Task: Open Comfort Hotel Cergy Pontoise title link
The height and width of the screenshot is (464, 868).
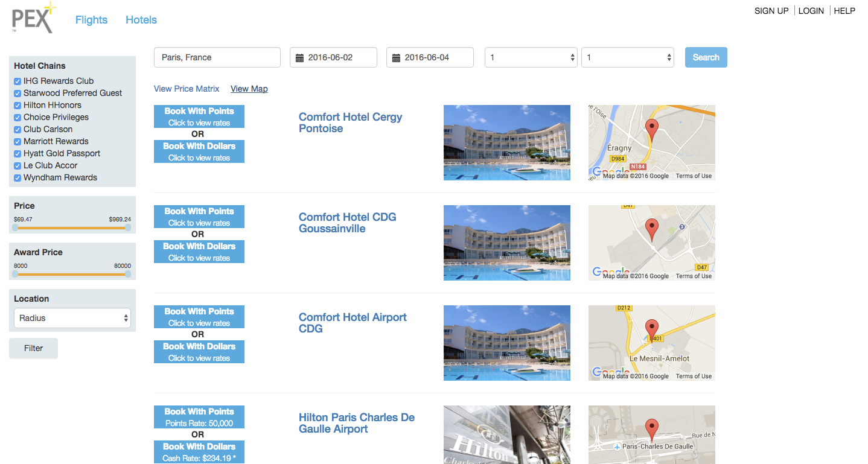Action: click(350, 122)
